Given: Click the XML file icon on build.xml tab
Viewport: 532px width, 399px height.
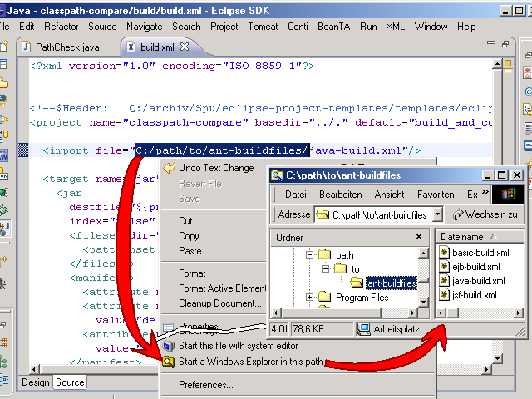Looking at the screenshot, I should [131, 47].
